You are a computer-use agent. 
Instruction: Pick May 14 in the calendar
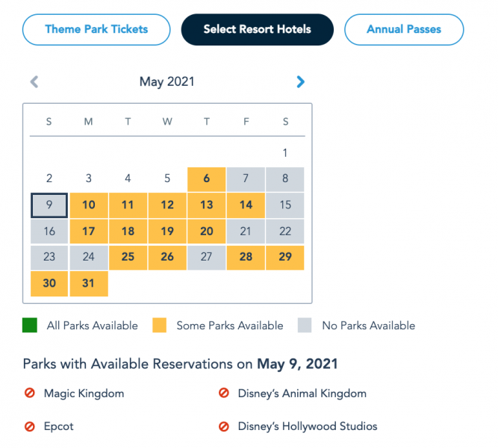[246, 205]
